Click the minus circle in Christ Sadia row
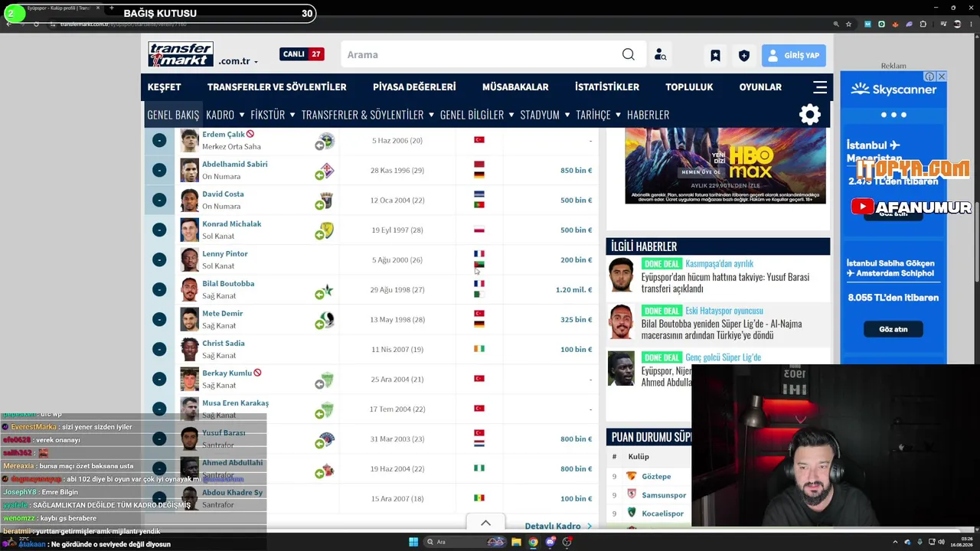Image resolution: width=980 pixels, height=551 pixels. point(159,349)
